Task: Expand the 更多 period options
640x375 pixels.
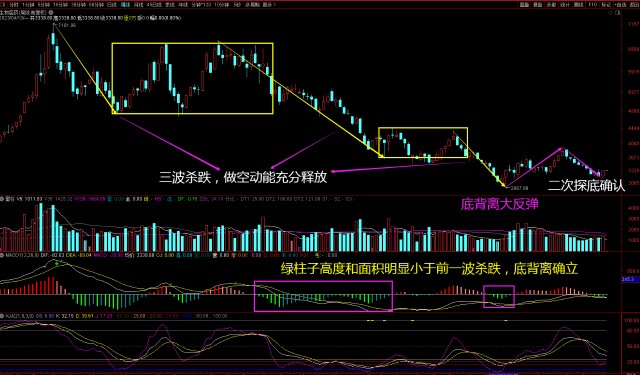Action: (269, 4)
